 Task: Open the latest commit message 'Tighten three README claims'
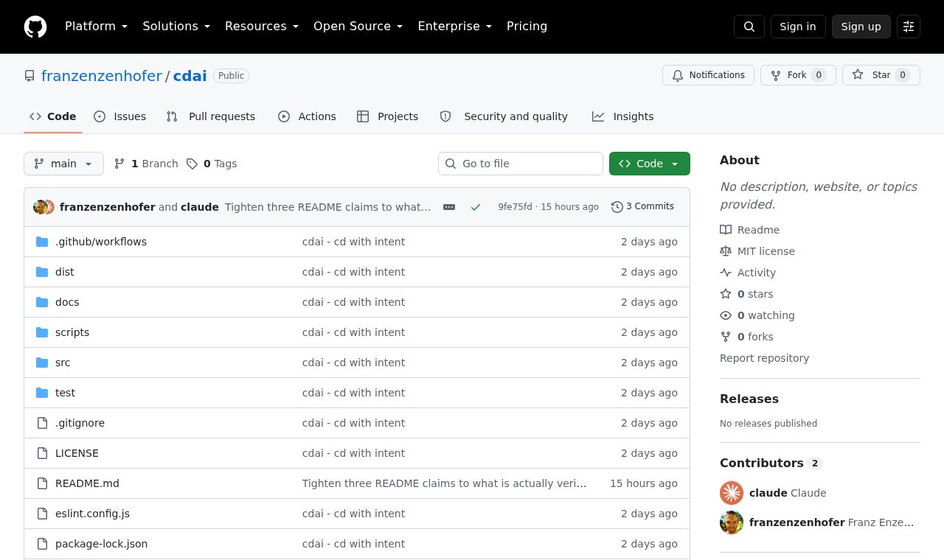pos(327,207)
